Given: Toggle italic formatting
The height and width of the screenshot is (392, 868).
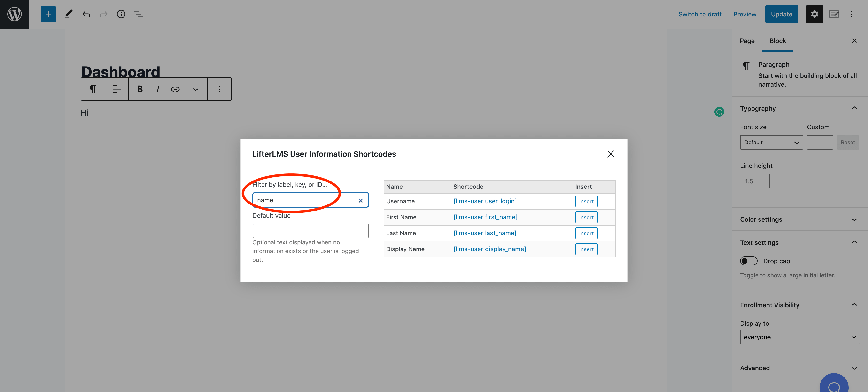Looking at the screenshot, I should pyautogui.click(x=158, y=89).
